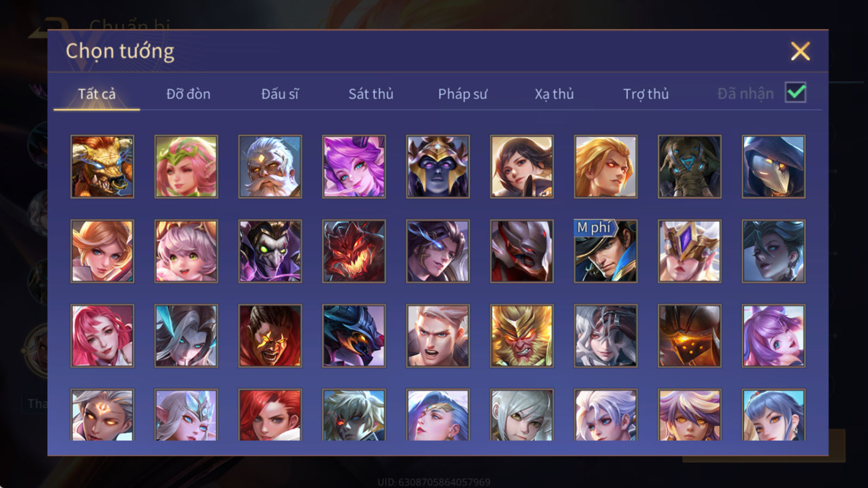Select the elephant-masked hero portrait
868x488 pixels.
click(x=689, y=166)
